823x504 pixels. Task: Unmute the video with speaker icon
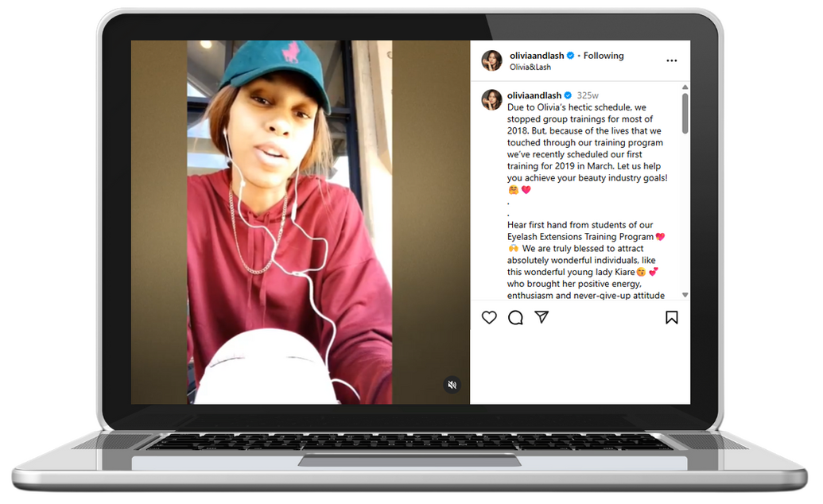(x=452, y=385)
